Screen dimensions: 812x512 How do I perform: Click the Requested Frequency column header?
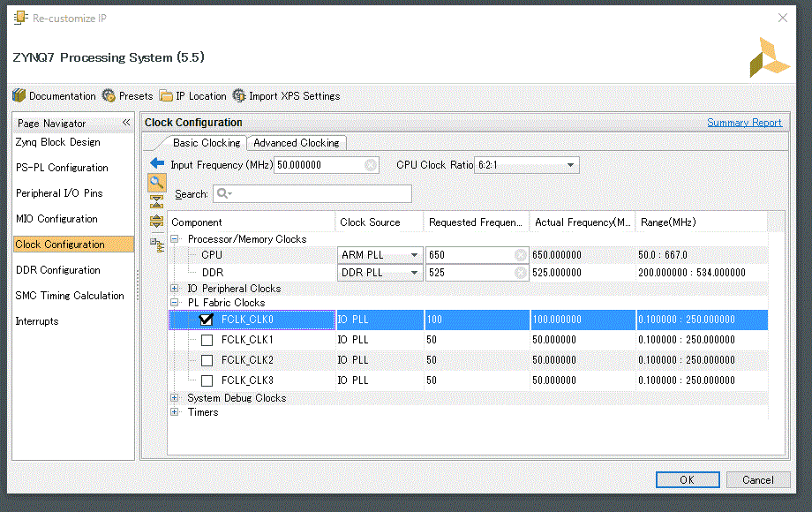click(477, 222)
